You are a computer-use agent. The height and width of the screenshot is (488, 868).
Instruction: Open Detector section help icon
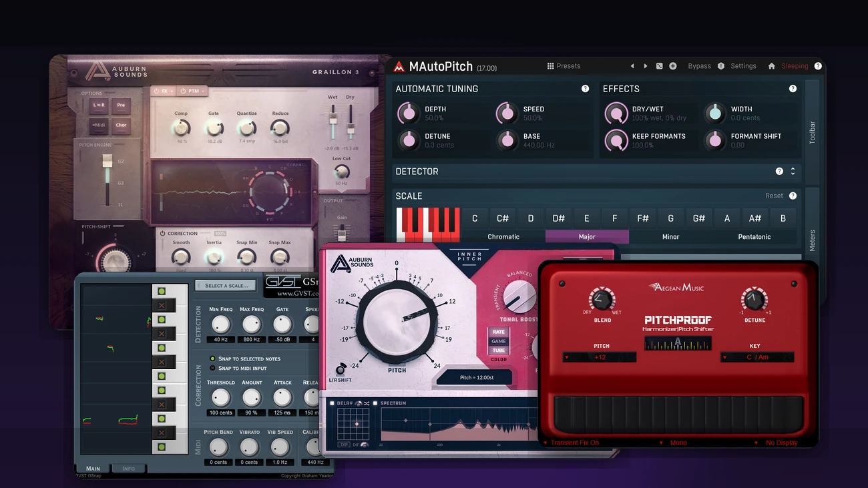pyautogui.click(x=779, y=172)
